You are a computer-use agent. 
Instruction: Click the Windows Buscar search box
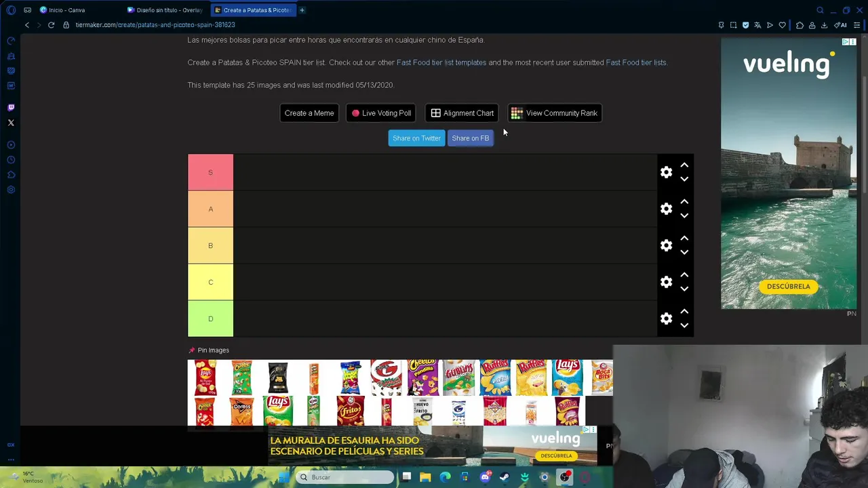click(x=345, y=477)
